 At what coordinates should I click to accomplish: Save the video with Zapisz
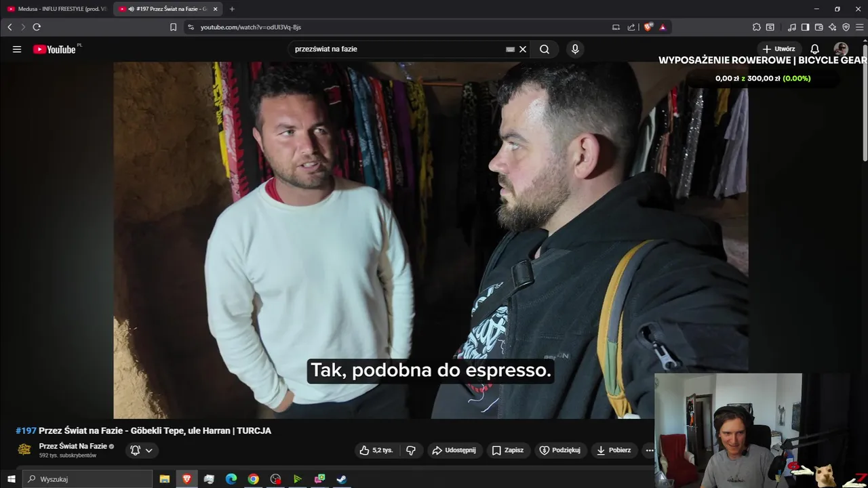click(x=508, y=450)
